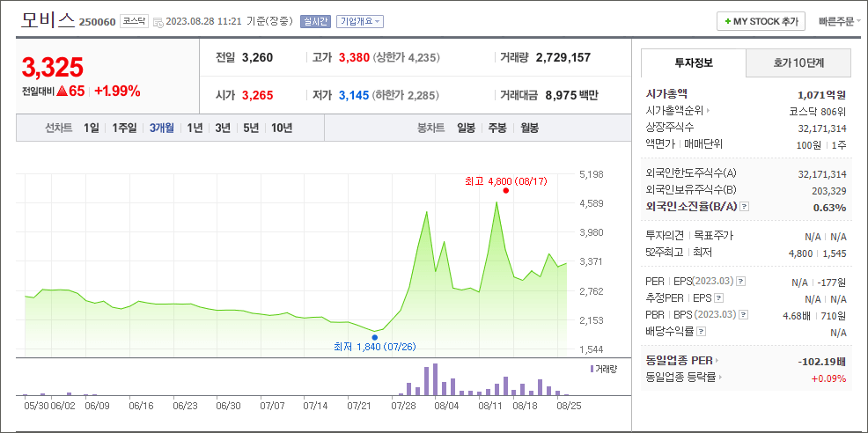
Task: Select the 3년 line chart period
Action: pos(223,128)
